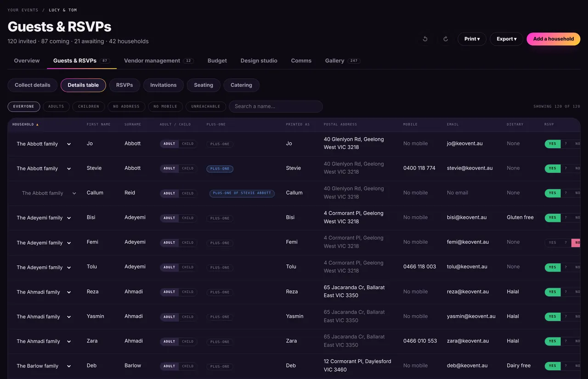Viewport: 588px width, 379px height.
Task: Set Tolu Adeyemi as Adult
Action: point(170,267)
